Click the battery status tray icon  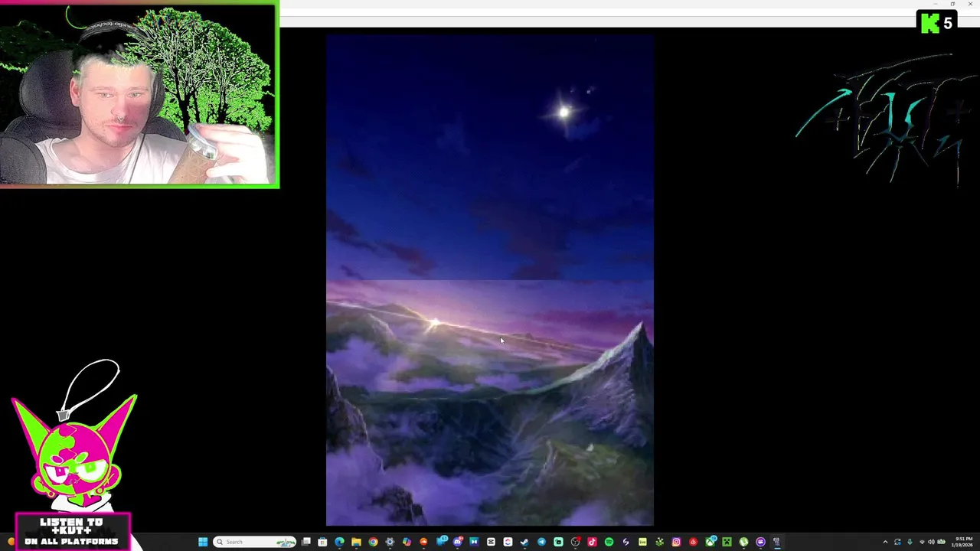942,542
